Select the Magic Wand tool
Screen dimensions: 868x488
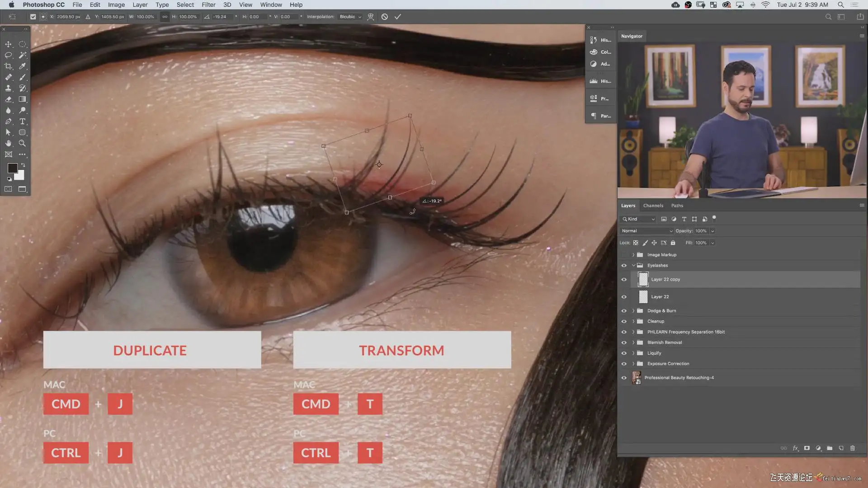22,55
